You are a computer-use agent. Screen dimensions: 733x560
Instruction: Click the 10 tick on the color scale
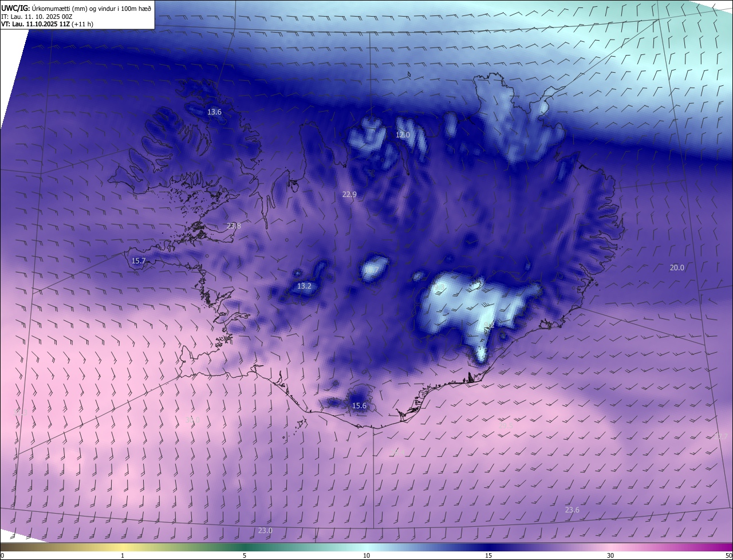(x=366, y=555)
